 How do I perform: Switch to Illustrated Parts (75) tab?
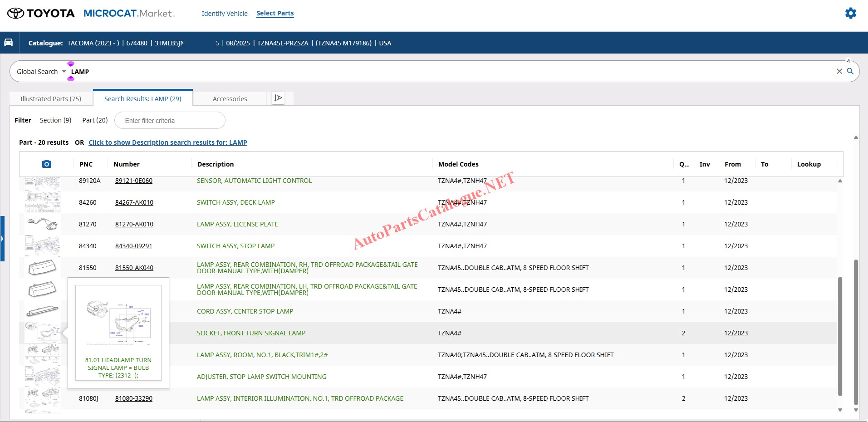[51, 99]
